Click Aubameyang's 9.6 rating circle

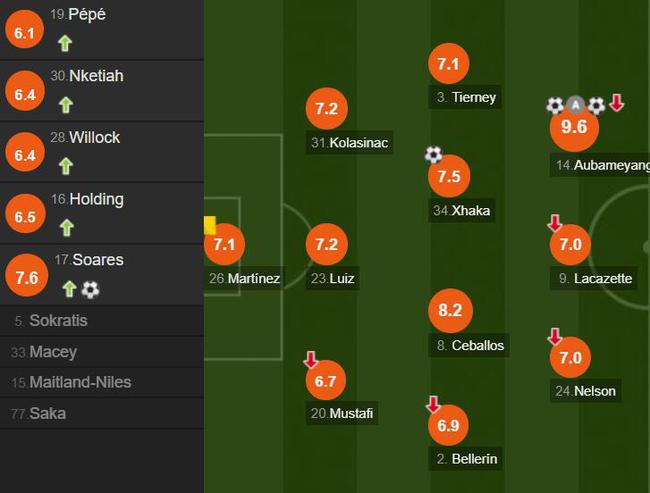[x=574, y=126]
